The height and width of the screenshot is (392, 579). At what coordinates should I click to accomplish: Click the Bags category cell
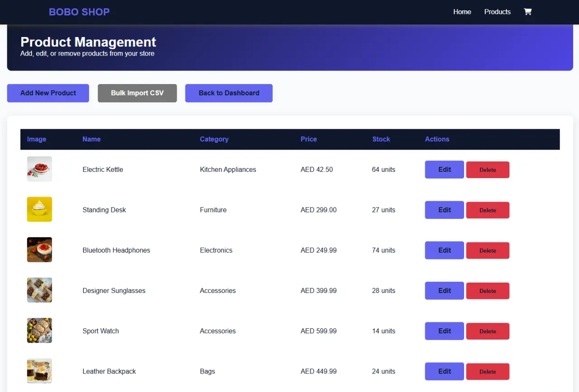(x=207, y=371)
